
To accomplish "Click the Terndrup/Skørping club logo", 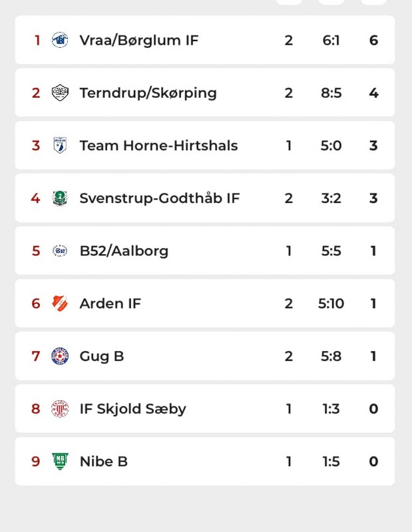I will [x=60, y=92].
